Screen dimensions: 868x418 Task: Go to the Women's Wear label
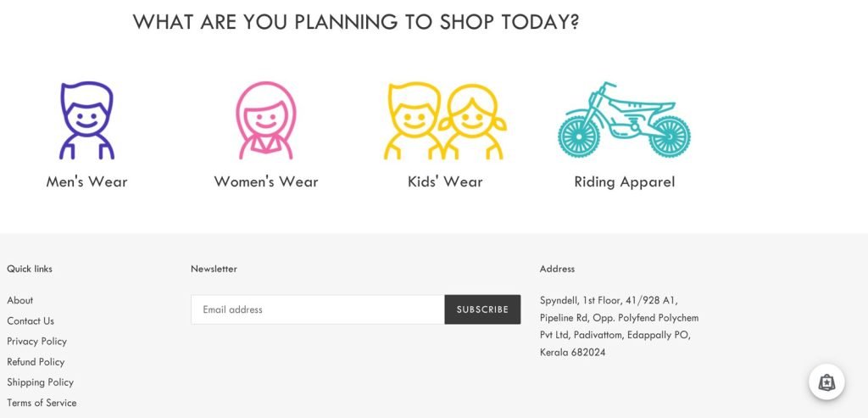265,181
